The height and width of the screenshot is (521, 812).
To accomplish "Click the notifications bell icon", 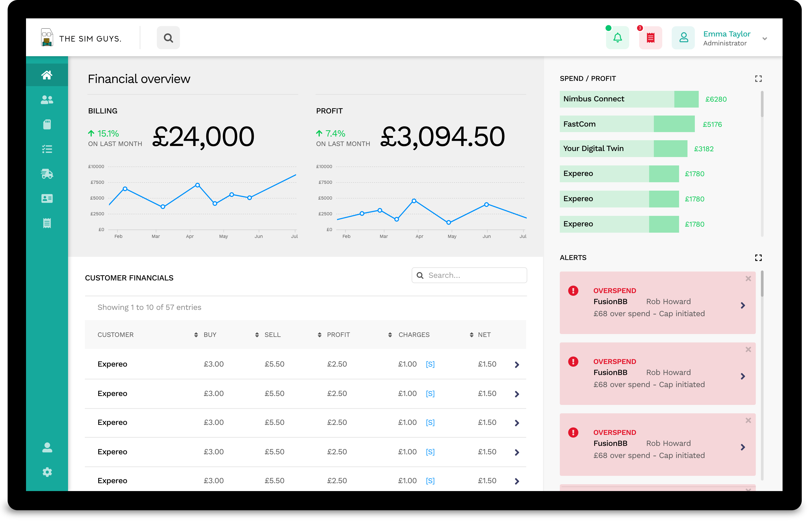I will tap(617, 38).
